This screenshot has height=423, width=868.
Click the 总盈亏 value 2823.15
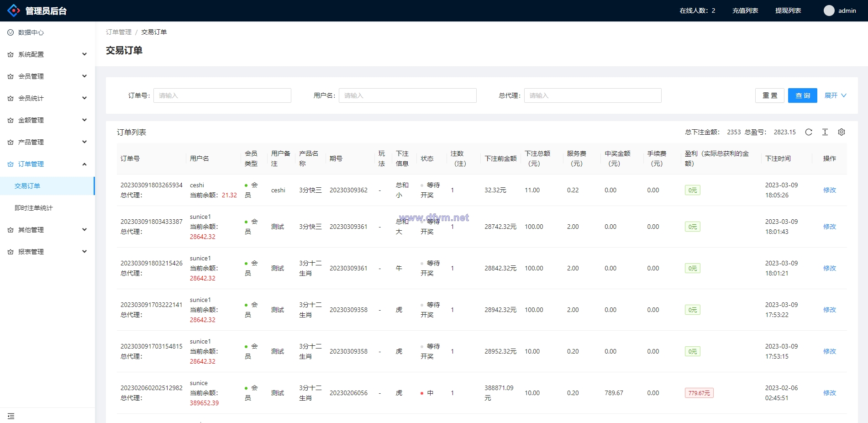click(x=784, y=132)
